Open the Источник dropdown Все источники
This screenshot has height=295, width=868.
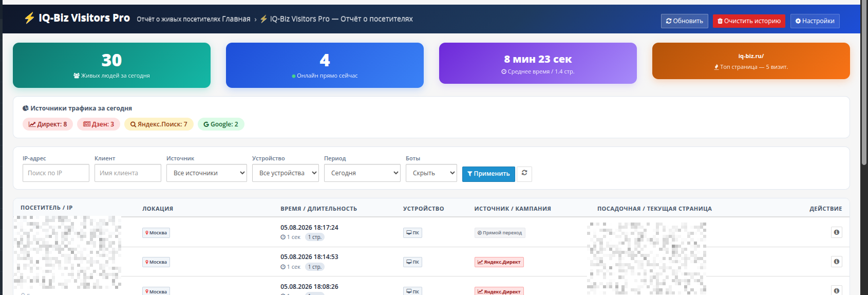[206, 173]
